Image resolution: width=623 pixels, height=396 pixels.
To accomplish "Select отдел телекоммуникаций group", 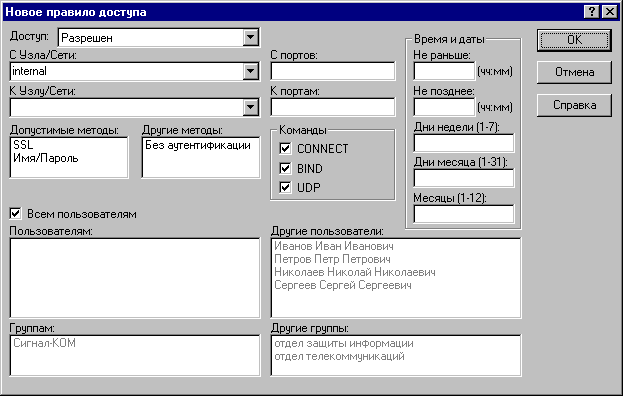I will tap(339, 356).
